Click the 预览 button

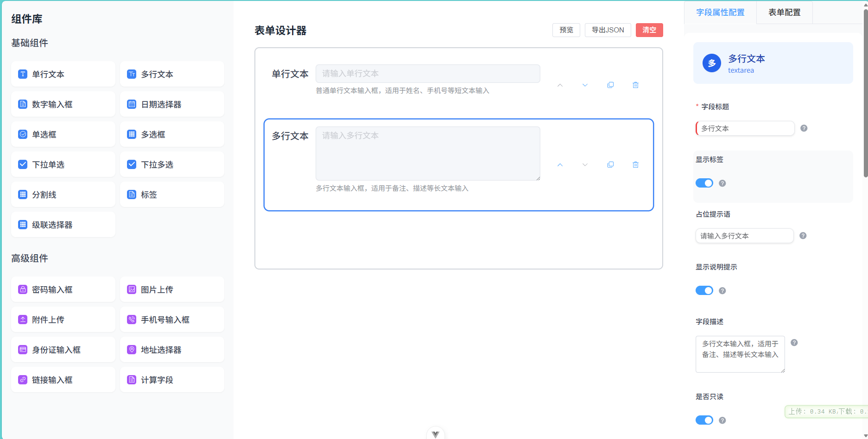pyautogui.click(x=566, y=30)
